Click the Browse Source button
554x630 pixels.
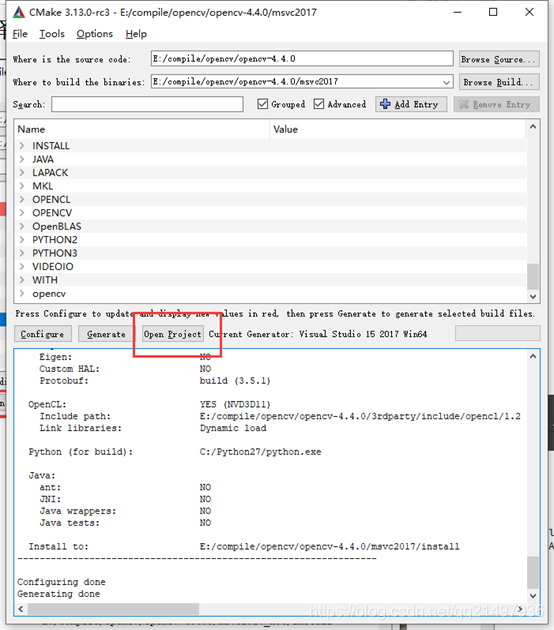(499, 59)
